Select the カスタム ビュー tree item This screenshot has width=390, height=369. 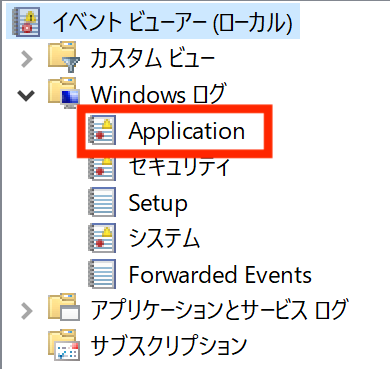tap(153, 59)
